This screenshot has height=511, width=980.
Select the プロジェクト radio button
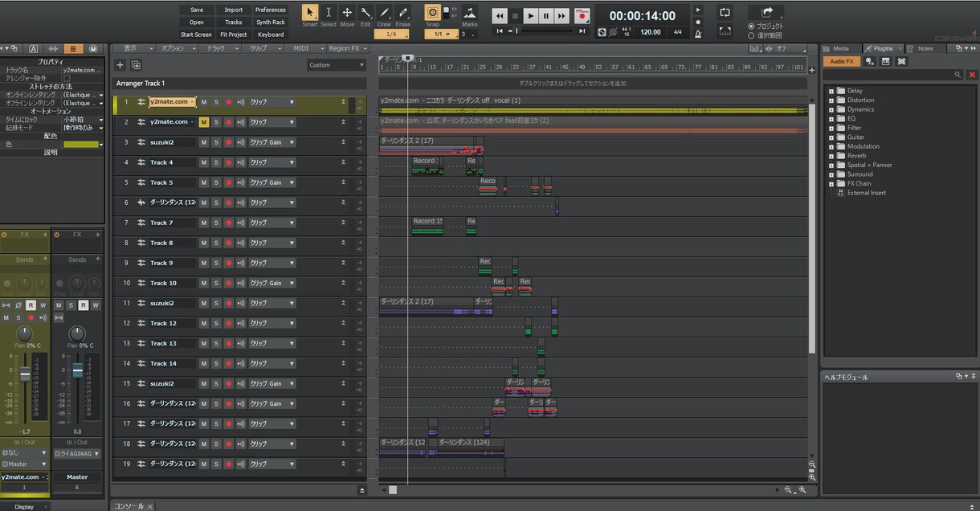pyautogui.click(x=751, y=27)
